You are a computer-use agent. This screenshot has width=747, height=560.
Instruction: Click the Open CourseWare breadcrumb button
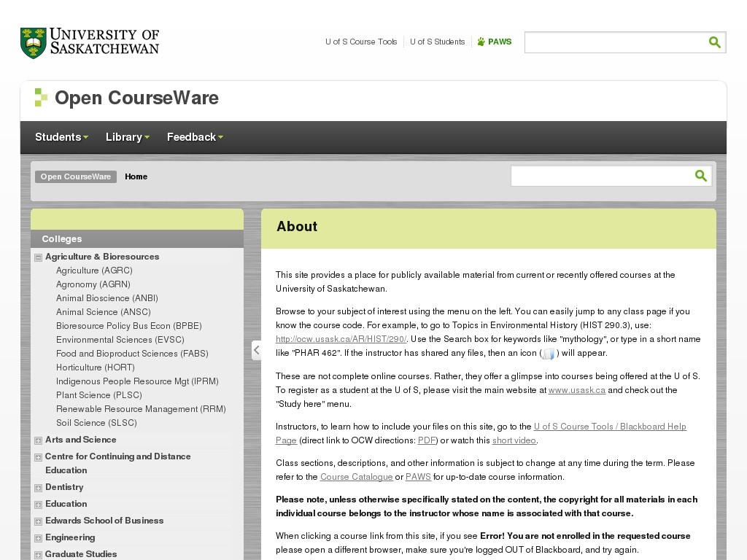(x=76, y=176)
